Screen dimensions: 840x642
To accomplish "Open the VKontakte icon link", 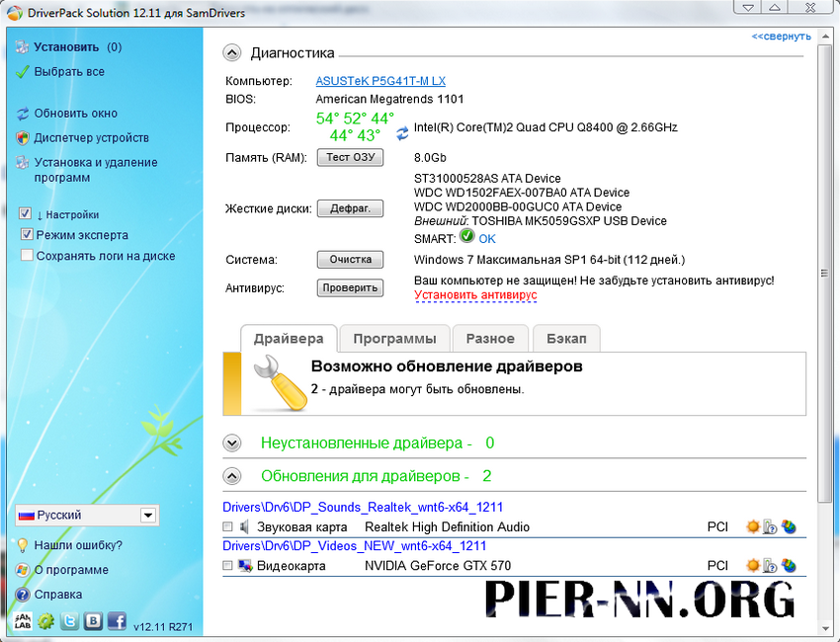I will (x=93, y=621).
